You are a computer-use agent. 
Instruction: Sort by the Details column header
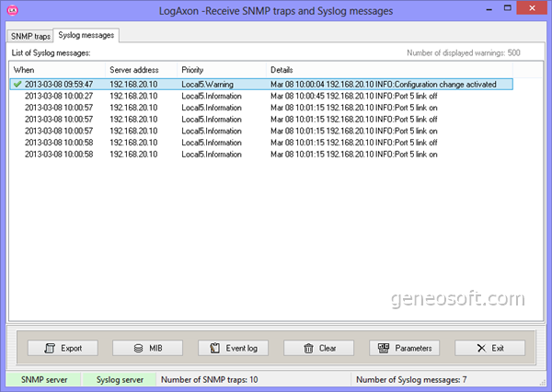pos(389,70)
